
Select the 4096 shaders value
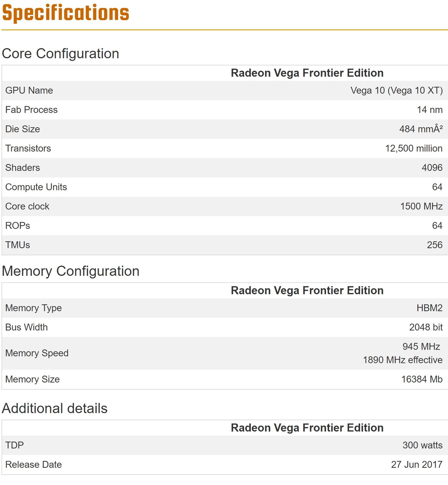(432, 167)
